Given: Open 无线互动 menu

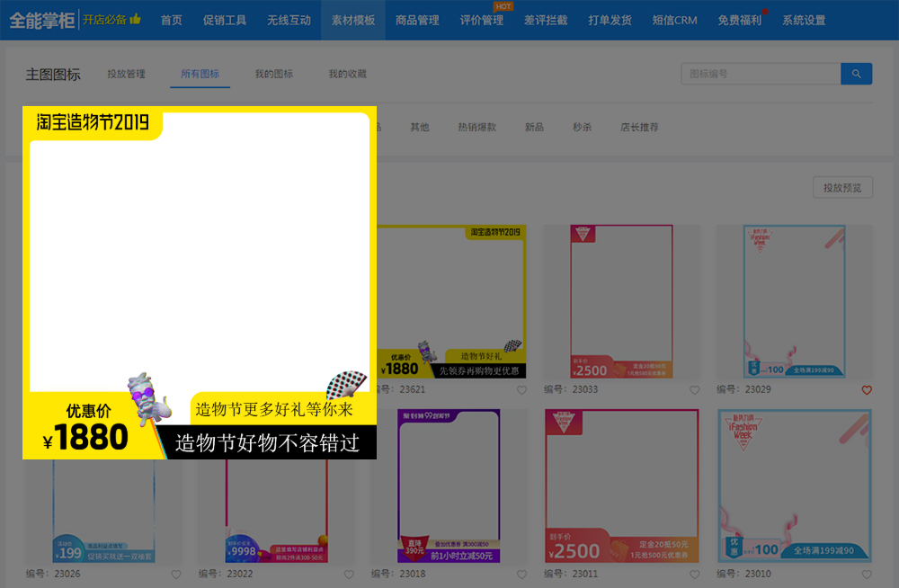Looking at the screenshot, I should tap(289, 20).
